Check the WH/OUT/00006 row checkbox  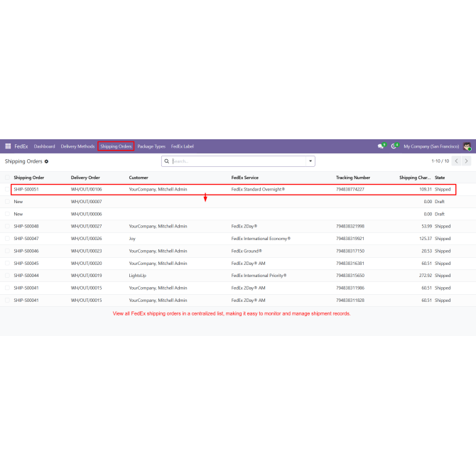coord(7,214)
